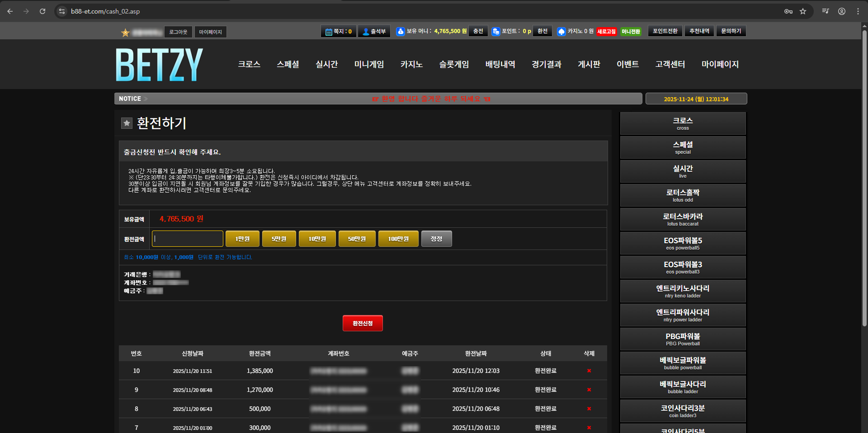Click the page vertical scrollbar
Viewport: 868px width, 433px height.
[864, 179]
